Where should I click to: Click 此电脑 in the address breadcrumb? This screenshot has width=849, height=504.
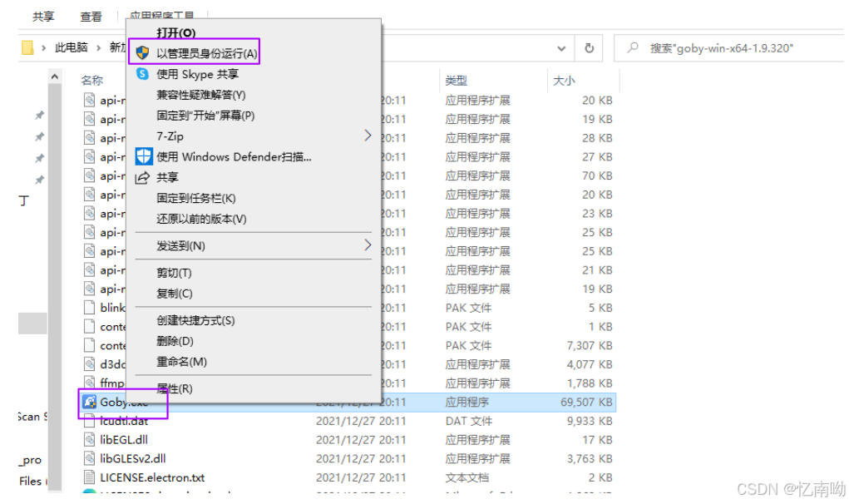[71, 47]
